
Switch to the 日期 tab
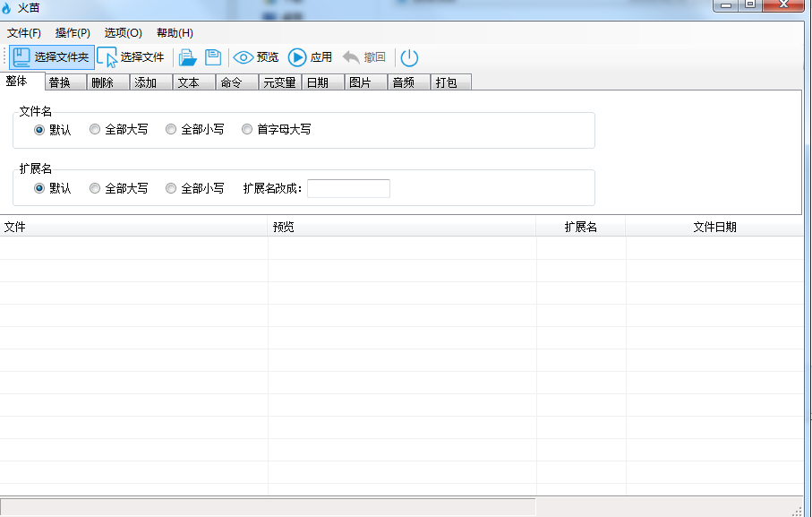point(323,82)
